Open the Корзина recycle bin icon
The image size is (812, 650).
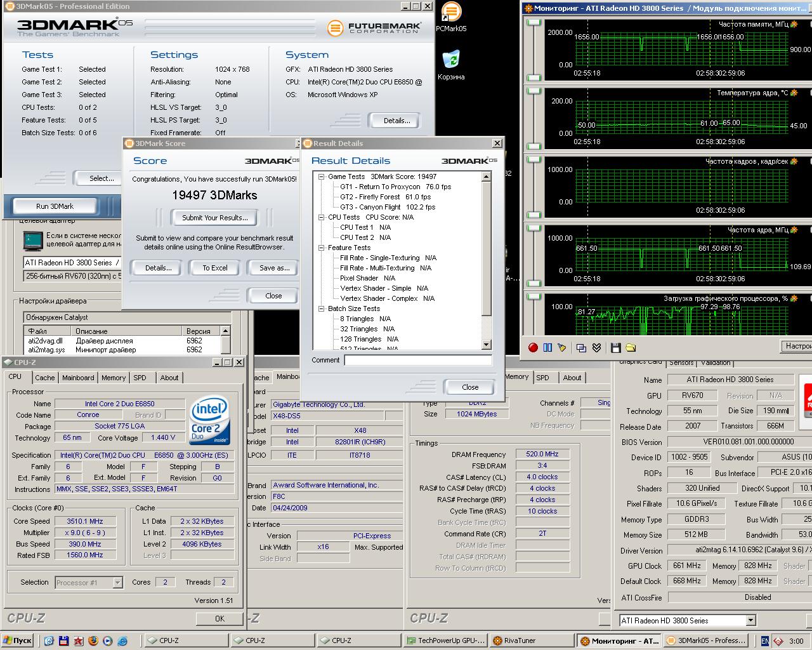coord(451,65)
